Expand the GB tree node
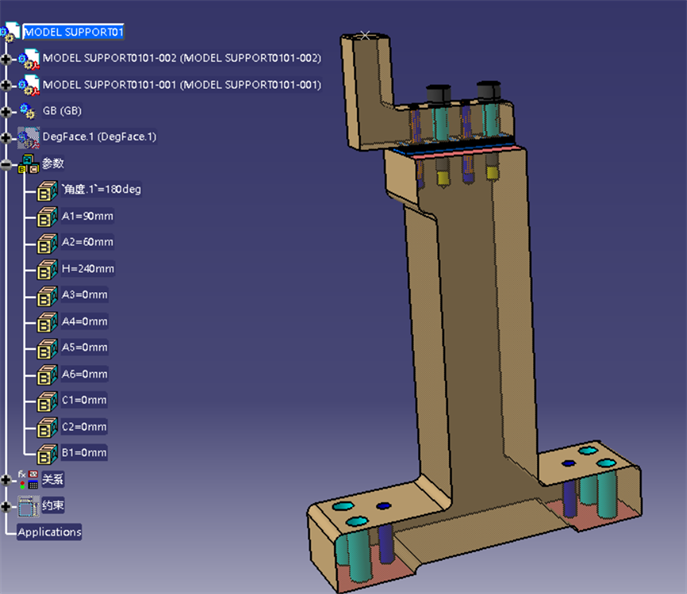 pos(8,111)
